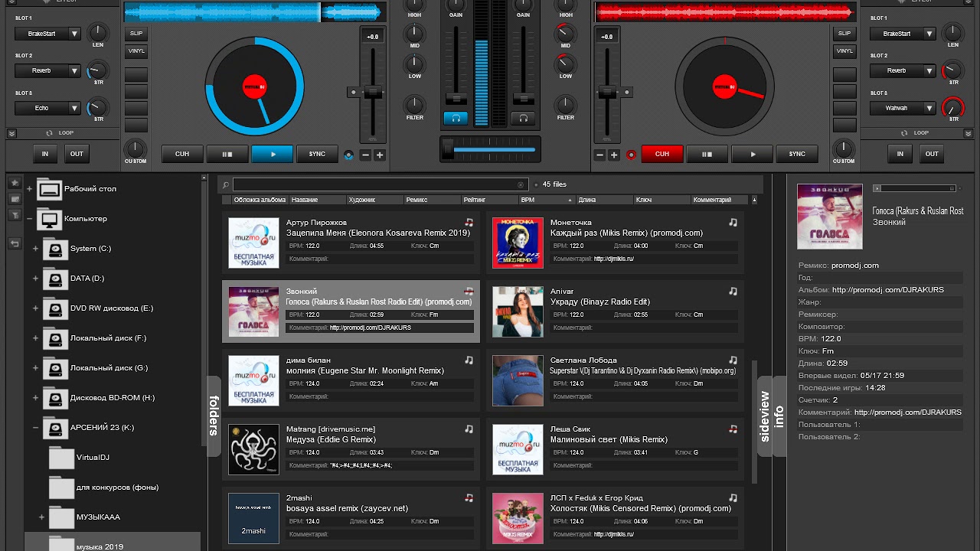Click the music note icon on Anivar track

pos(733,292)
